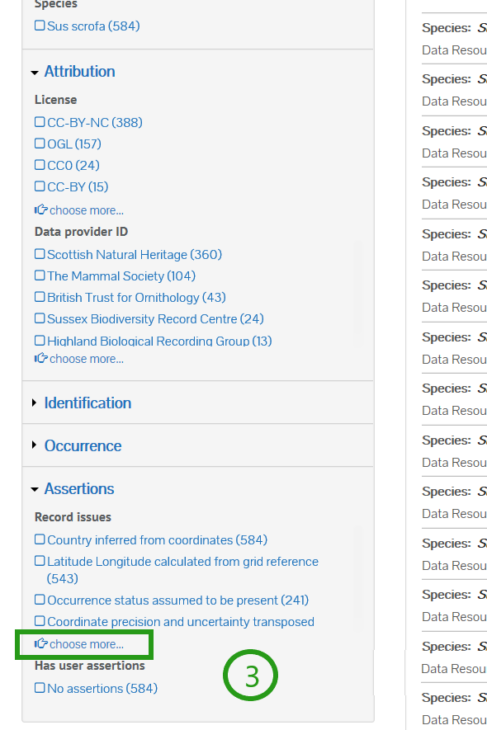Check The Mammal Society (104) box

coord(40,276)
